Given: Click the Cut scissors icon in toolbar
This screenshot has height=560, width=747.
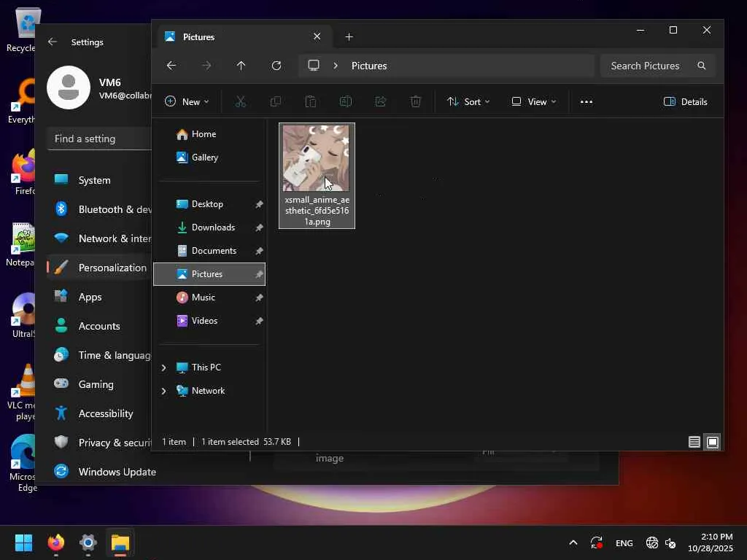Looking at the screenshot, I should (x=240, y=102).
